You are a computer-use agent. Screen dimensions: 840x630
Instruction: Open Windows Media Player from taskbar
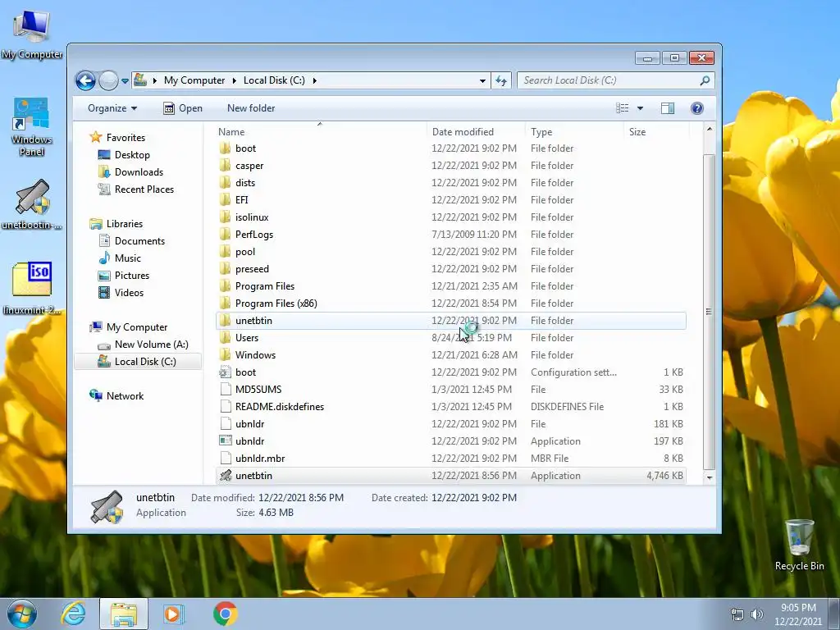coord(173,614)
